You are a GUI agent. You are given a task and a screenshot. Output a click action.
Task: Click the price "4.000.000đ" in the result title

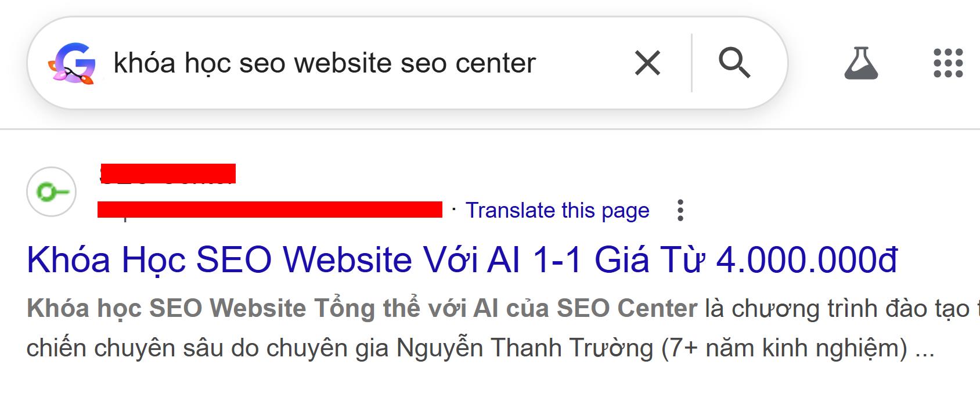[x=807, y=259]
